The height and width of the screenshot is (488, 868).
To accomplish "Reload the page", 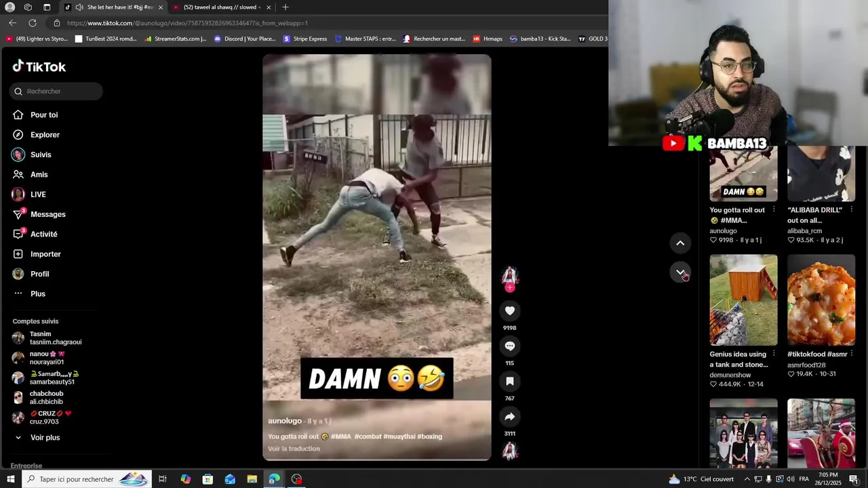I will click(32, 23).
